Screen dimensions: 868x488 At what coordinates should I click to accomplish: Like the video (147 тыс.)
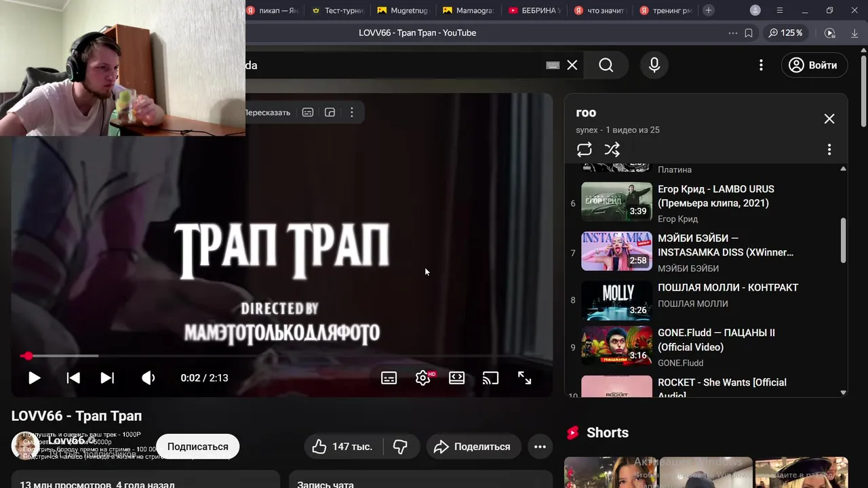click(343, 447)
